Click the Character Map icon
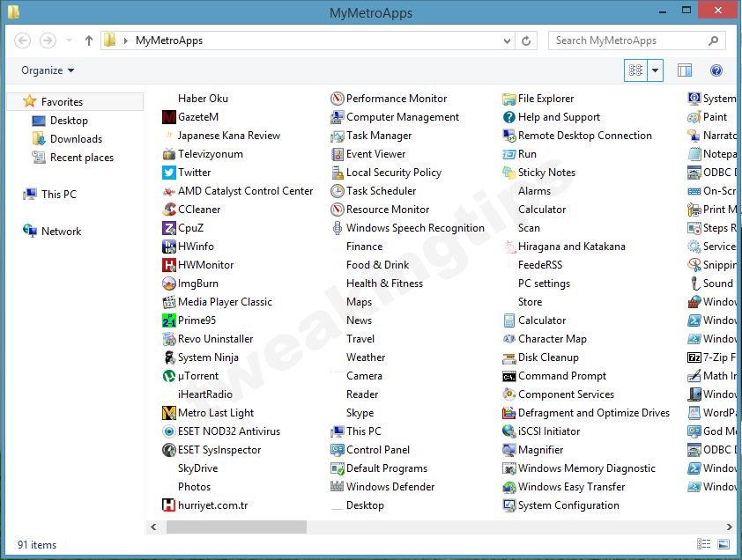The width and height of the screenshot is (742, 560). pos(509,339)
